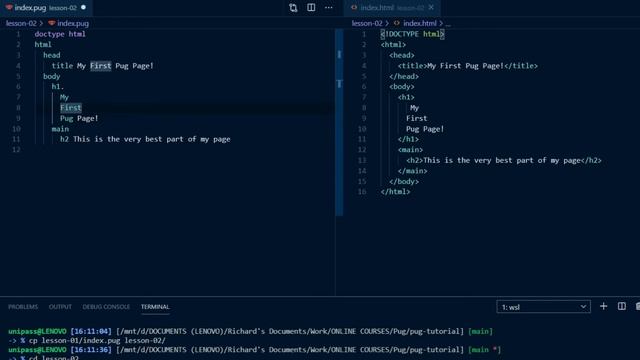Click the '</head>' line in the HTML editor
Image resolution: width=640 pixels, height=360 pixels.
tap(404, 76)
